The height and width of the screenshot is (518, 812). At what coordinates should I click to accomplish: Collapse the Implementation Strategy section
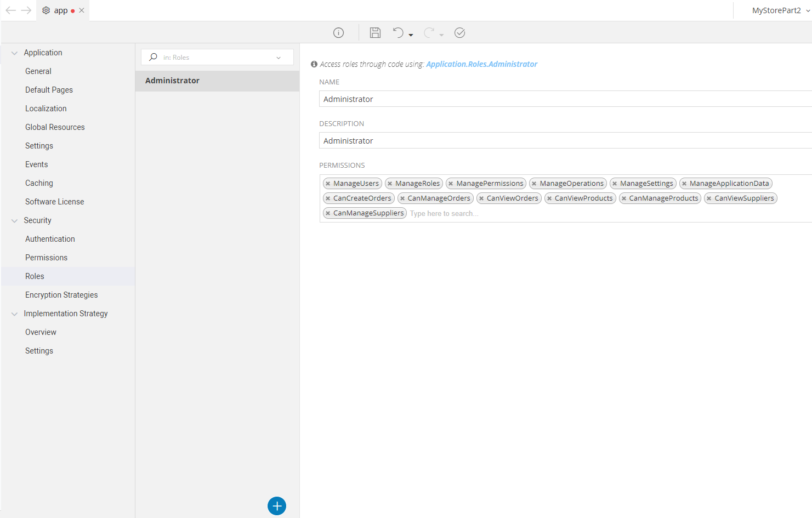(x=14, y=314)
